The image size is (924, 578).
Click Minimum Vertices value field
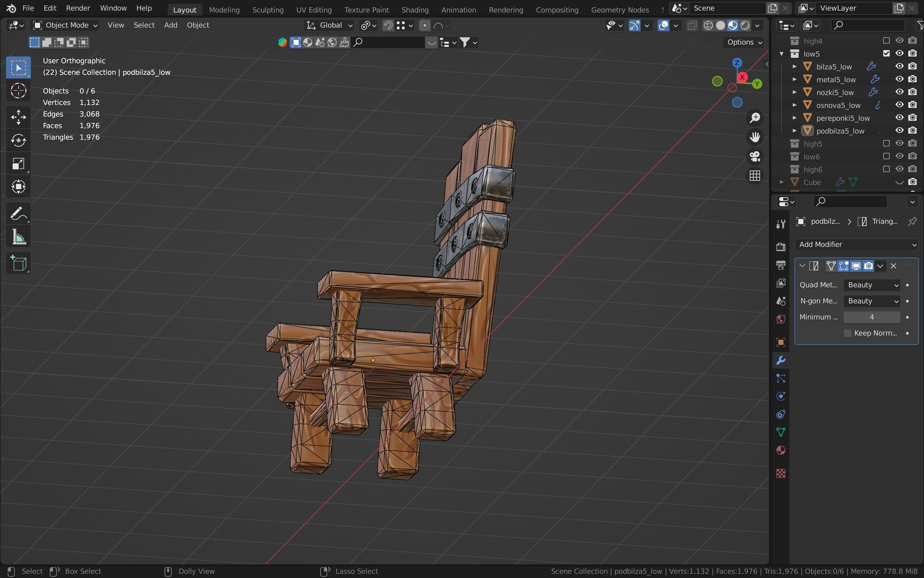[872, 317]
